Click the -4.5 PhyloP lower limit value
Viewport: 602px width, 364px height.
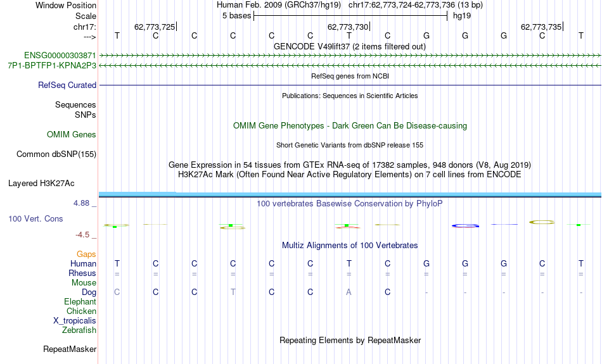point(82,235)
